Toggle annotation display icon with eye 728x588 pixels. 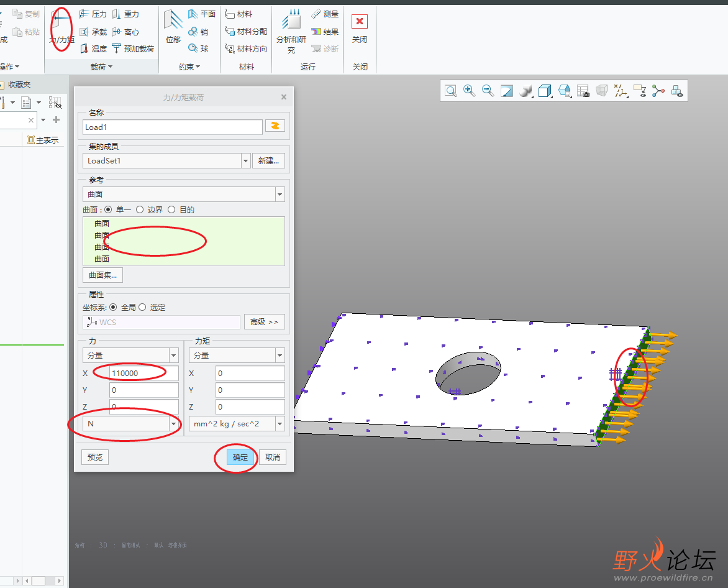[640, 91]
